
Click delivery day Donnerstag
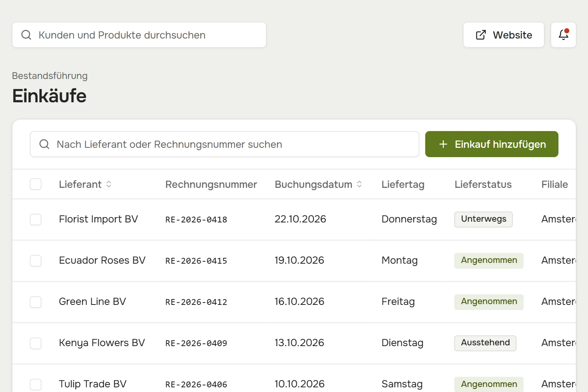coord(409,219)
